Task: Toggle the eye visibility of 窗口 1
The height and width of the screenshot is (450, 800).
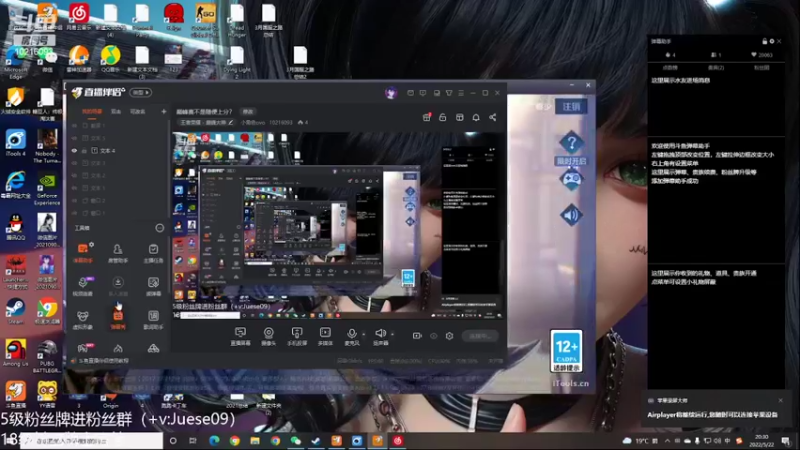Action: coord(74,213)
